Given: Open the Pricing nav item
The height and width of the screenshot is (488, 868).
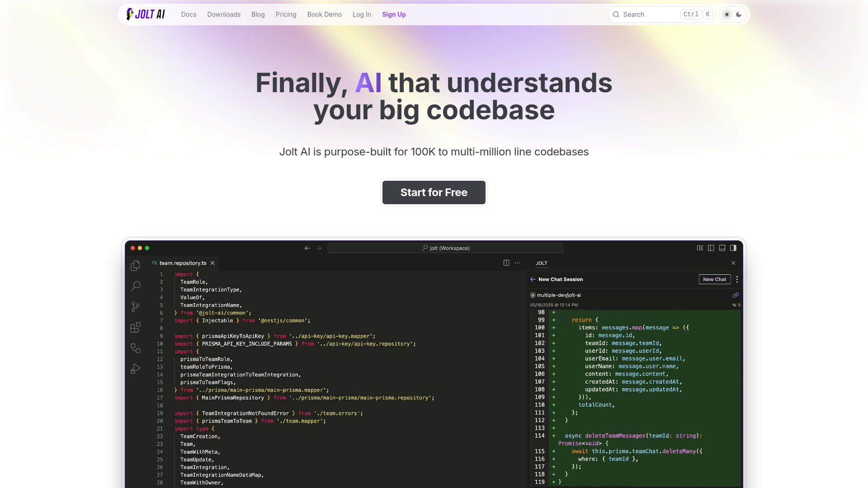Looking at the screenshot, I should [x=286, y=14].
